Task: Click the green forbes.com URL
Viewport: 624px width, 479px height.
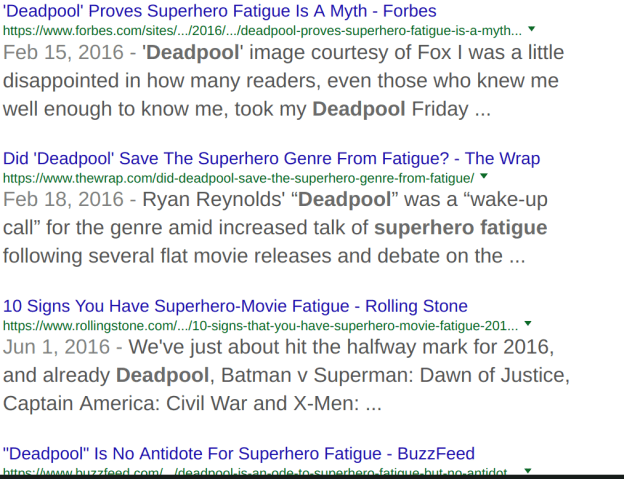Action: coord(262,30)
